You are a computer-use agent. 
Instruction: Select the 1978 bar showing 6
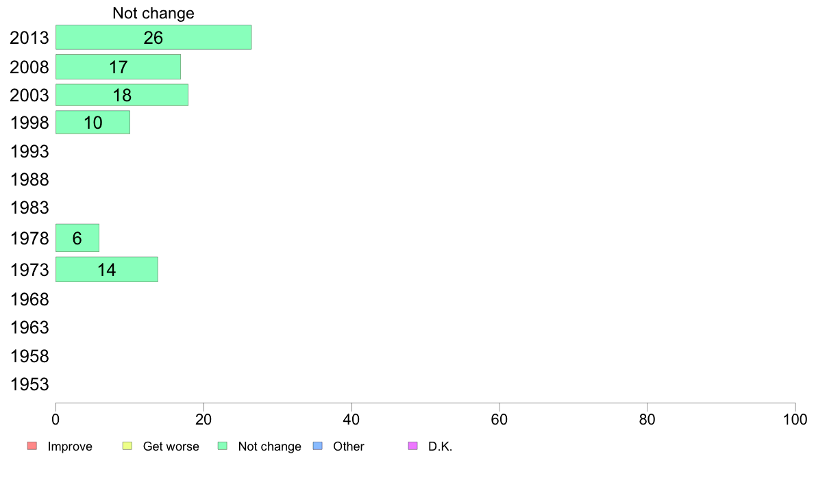(x=77, y=238)
